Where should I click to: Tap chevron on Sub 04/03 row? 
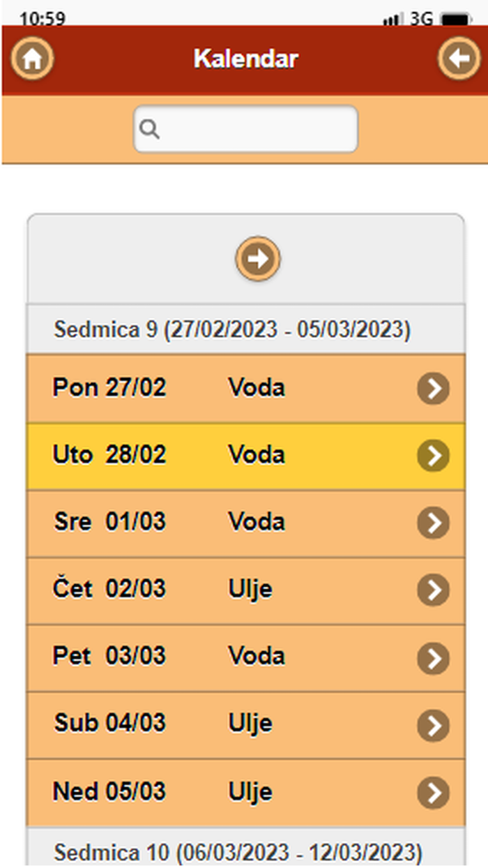click(x=433, y=725)
